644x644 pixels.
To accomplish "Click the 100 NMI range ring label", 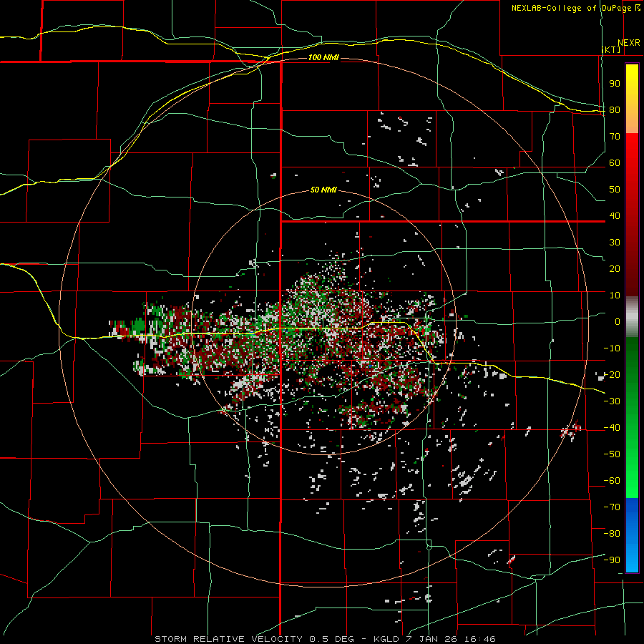I will 323,57.
